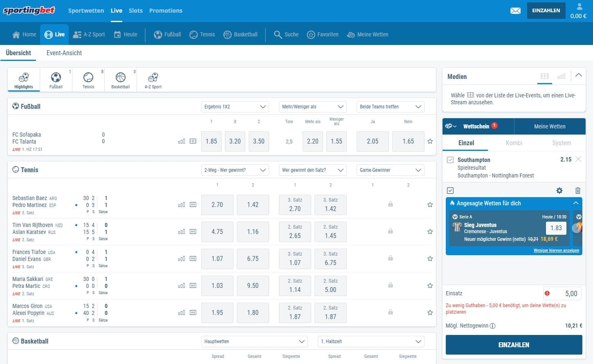593x364 pixels.
Task: Favorite the Sakkari vs Martic match star
Action: (430, 285)
